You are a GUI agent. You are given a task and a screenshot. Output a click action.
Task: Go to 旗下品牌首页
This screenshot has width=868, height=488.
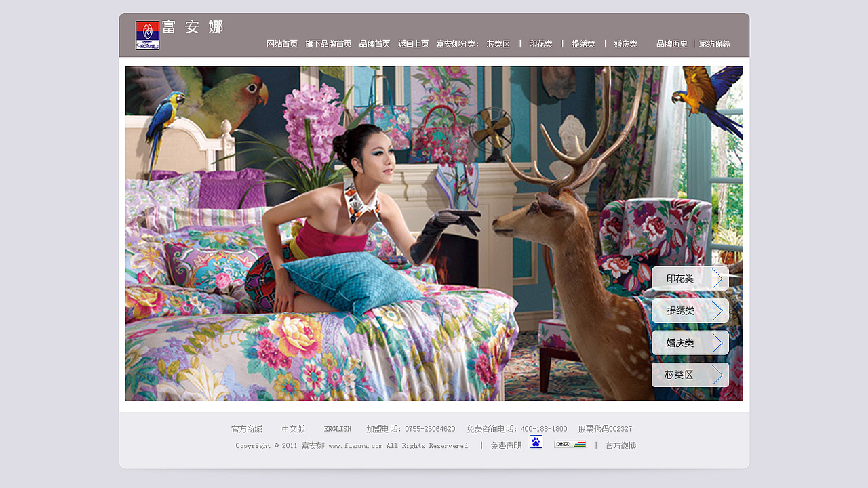point(328,44)
